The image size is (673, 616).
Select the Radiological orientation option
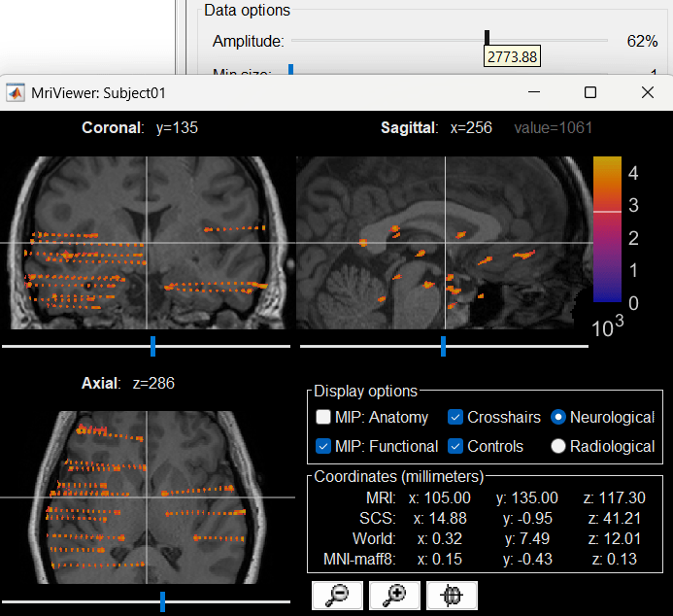(x=558, y=446)
